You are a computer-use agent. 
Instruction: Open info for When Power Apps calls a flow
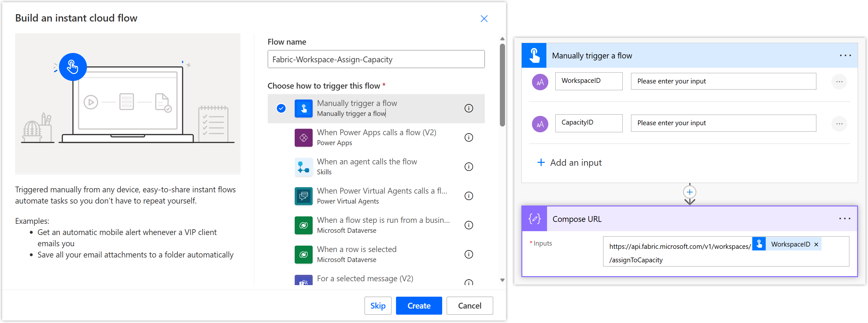469,138
